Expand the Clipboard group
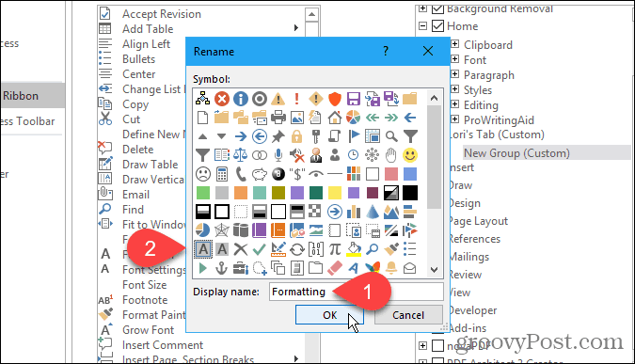The image size is (635, 364). pyautogui.click(x=454, y=43)
